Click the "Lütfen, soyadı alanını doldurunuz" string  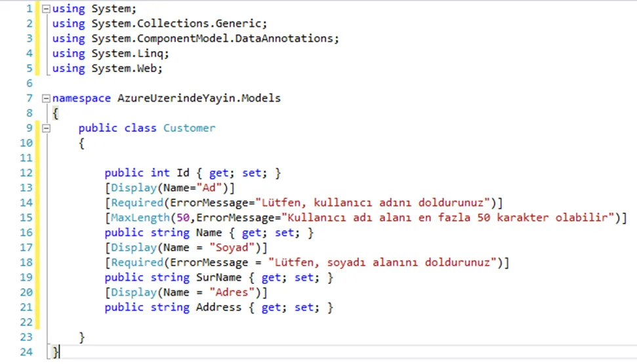(x=382, y=262)
